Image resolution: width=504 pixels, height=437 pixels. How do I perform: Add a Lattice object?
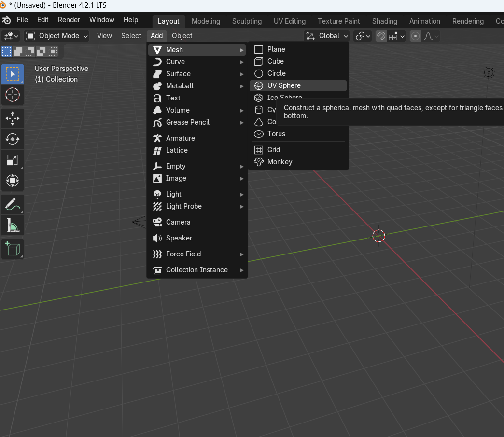[x=197, y=150]
